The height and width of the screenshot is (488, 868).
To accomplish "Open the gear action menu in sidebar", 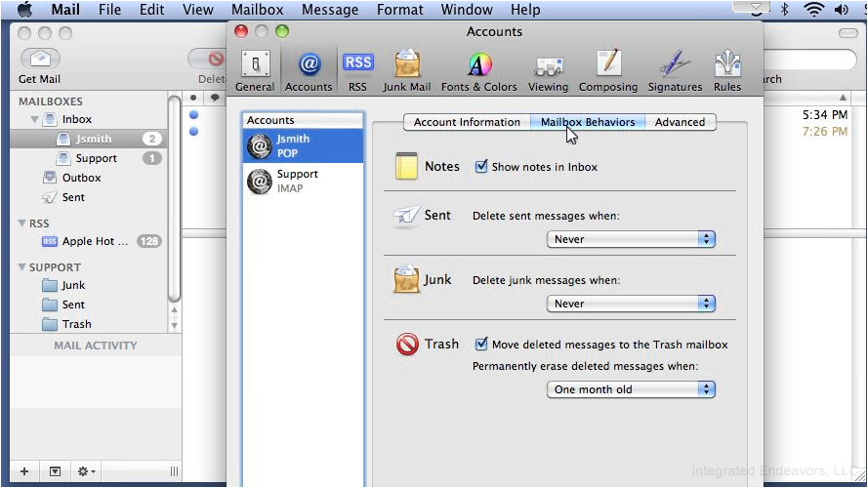I will (x=86, y=471).
